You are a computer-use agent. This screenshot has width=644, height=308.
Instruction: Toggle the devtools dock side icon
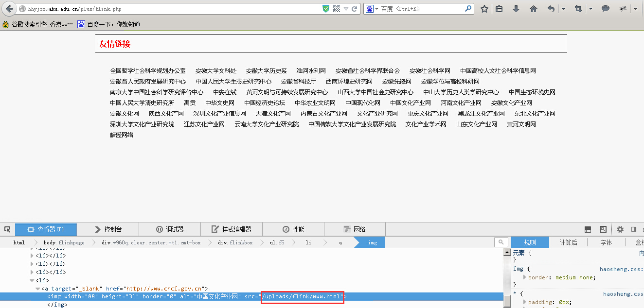click(x=634, y=229)
